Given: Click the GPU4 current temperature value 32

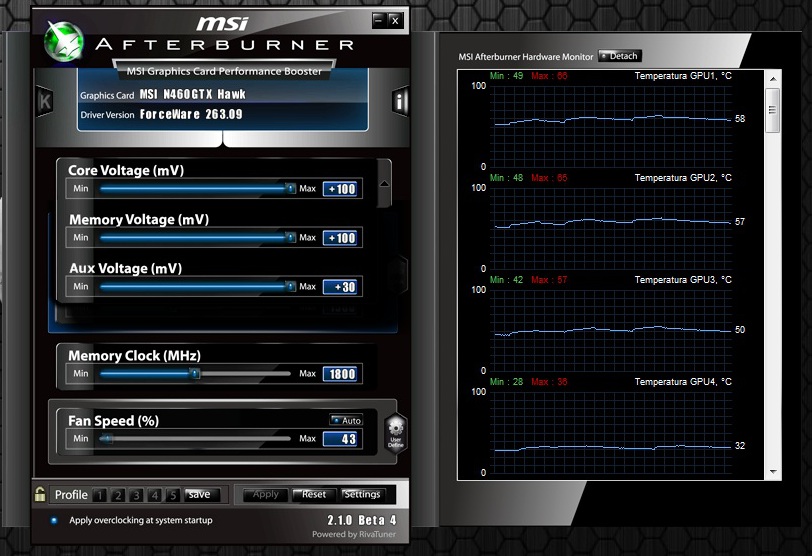Looking at the screenshot, I should coord(740,446).
